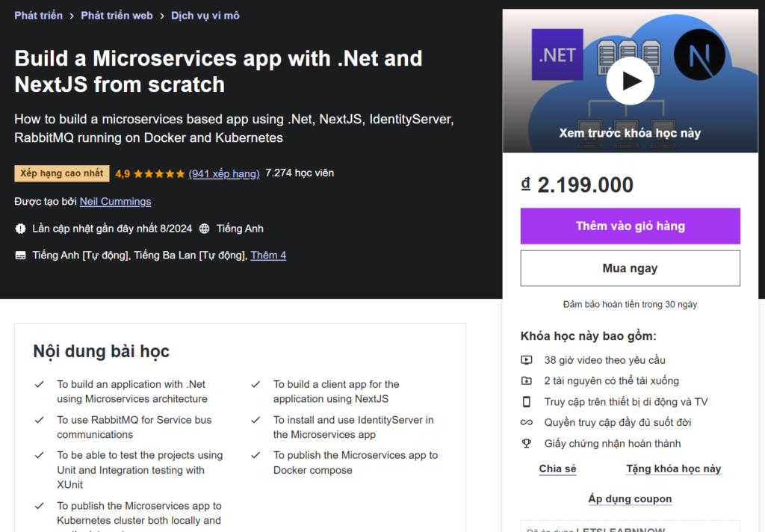
Task: Open instructor Neil Cummings profile
Action: click(x=115, y=202)
